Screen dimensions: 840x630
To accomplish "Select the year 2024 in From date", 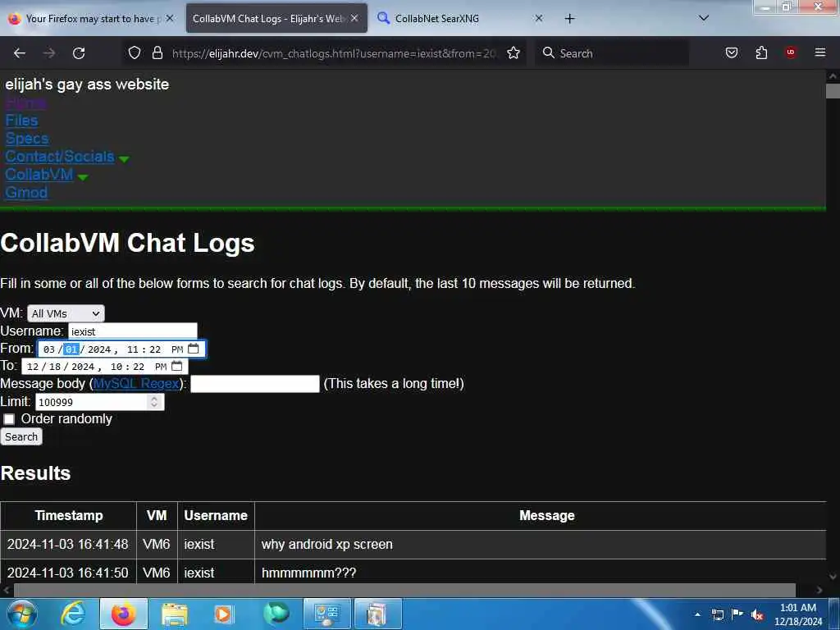I will tap(99, 349).
